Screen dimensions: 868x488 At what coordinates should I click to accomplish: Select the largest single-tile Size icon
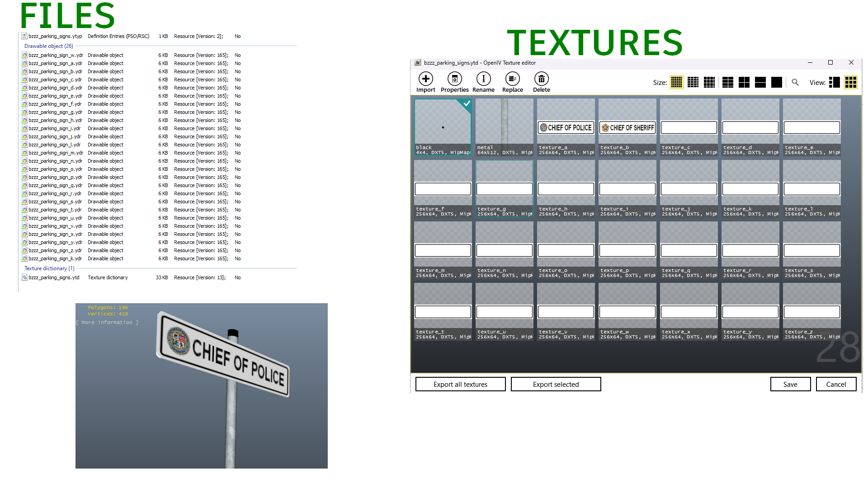pos(777,82)
